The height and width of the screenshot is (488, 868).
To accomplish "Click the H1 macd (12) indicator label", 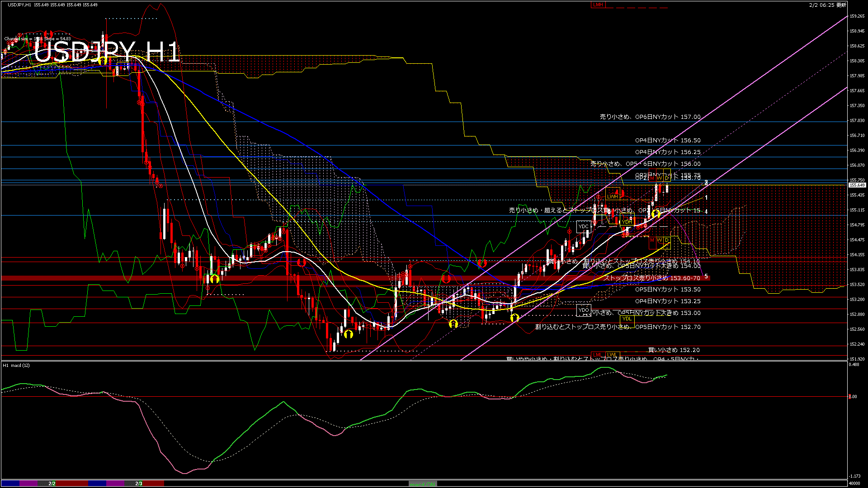I will (16, 365).
